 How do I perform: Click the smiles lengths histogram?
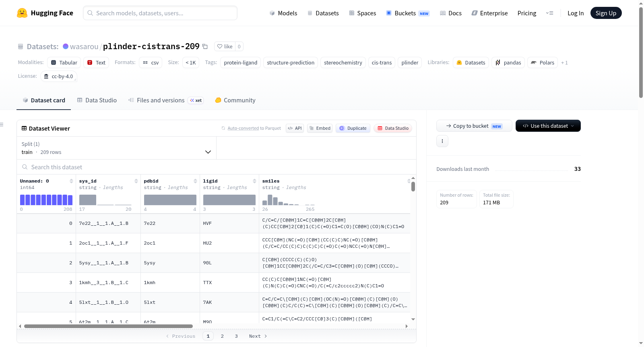(289, 200)
